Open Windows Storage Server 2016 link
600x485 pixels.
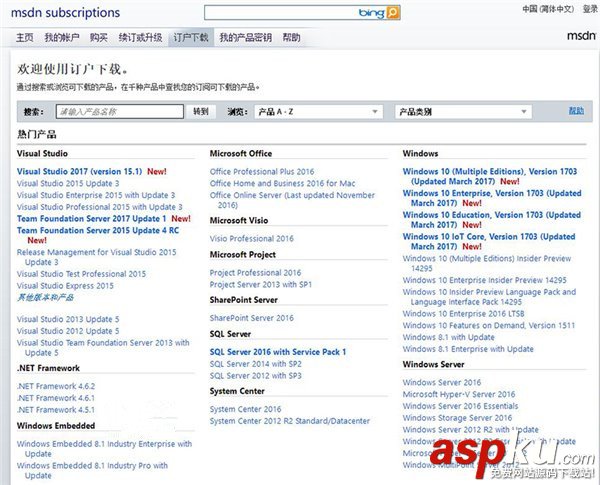coord(457,418)
